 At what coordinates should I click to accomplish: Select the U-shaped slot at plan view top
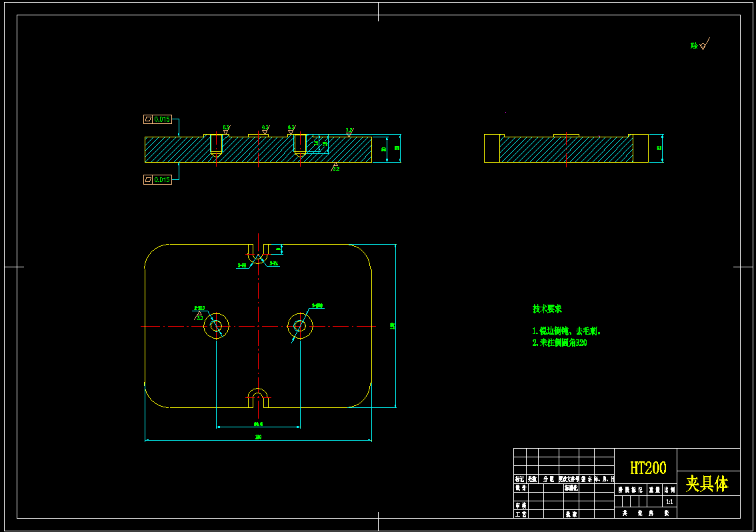tap(258, 253)
